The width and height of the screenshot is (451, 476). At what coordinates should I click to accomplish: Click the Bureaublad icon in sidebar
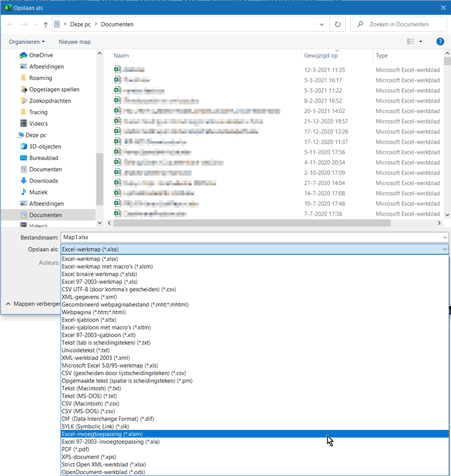click(x=24, y=158)
